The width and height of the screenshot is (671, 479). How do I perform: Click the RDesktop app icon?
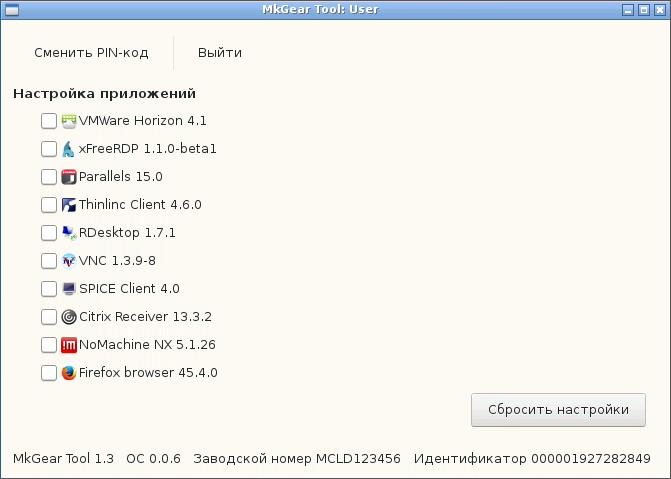pos(68,233)
